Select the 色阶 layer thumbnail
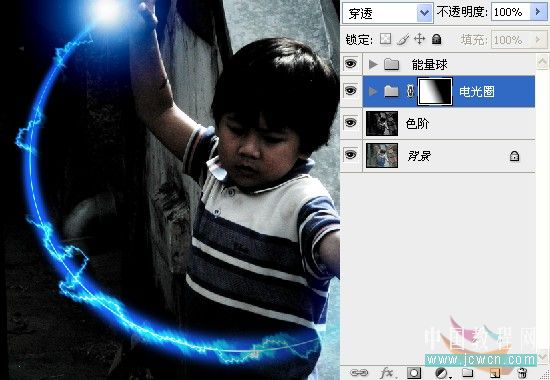 pyautogui.click(x=382, y=123)
